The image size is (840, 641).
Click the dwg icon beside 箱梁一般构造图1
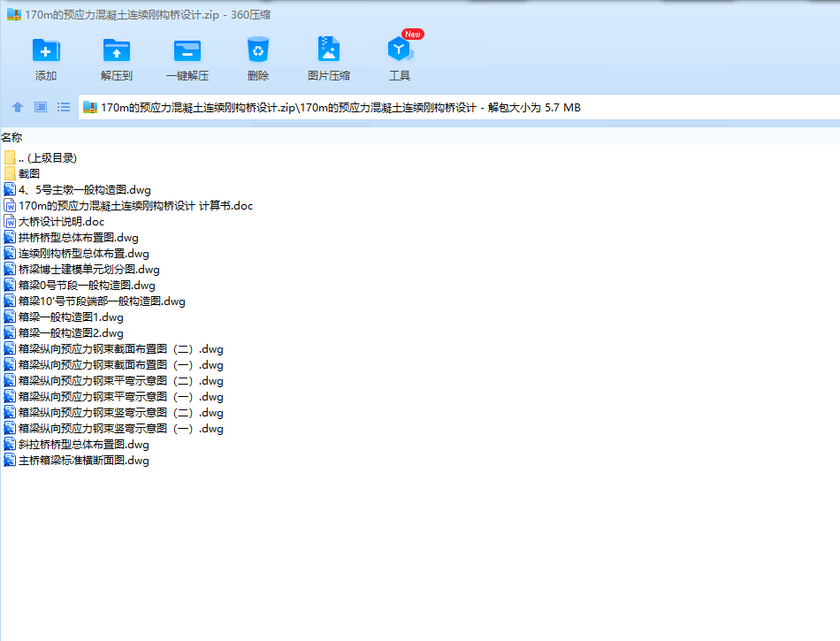(x=10, y=317)
